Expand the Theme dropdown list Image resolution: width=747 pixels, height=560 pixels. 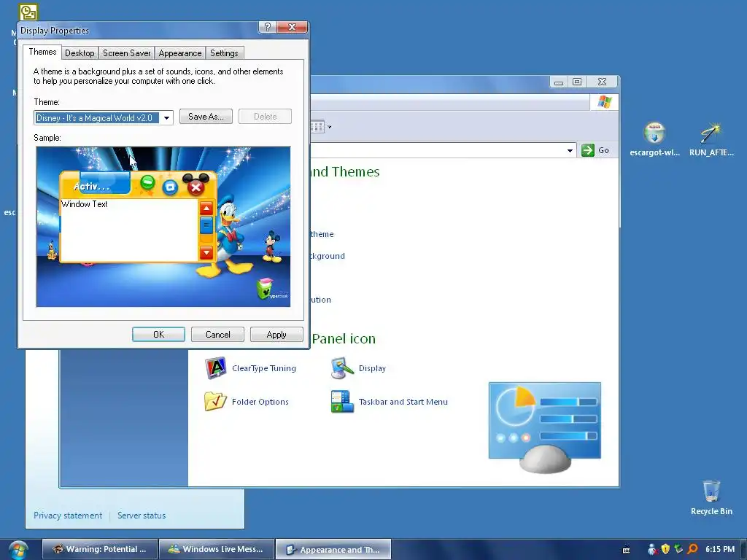tap(166, 117)
